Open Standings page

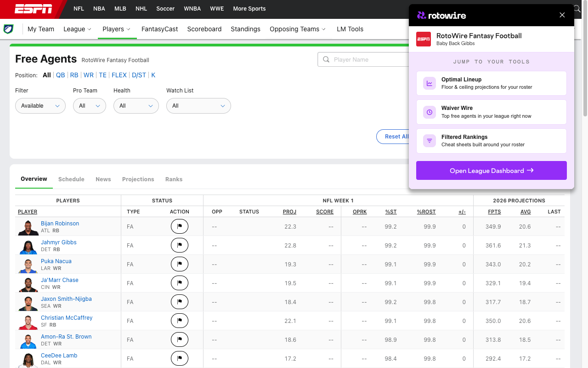tap(246, 29)
